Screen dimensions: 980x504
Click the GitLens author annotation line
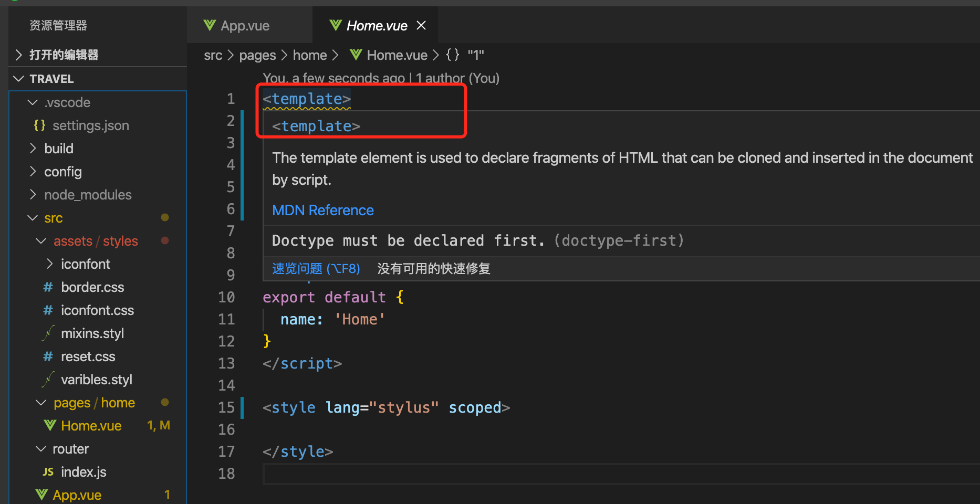tap(381, 78)
